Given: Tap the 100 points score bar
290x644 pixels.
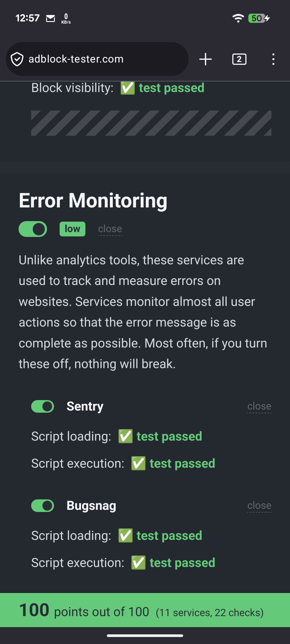Looking at the screenshot, I should tap(145, 610).
